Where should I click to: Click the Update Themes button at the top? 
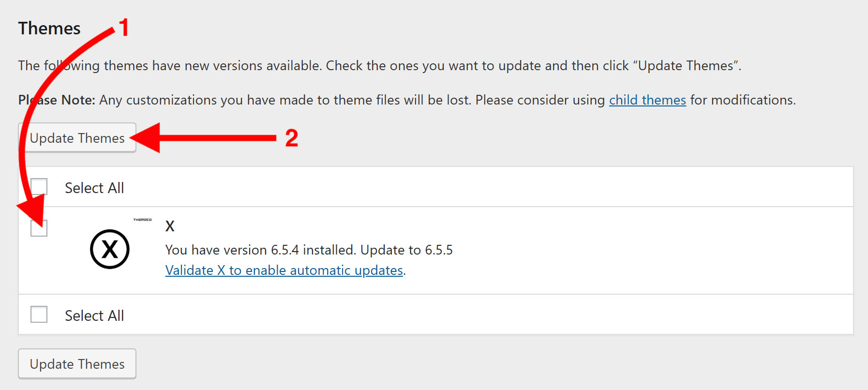(77, 138)
